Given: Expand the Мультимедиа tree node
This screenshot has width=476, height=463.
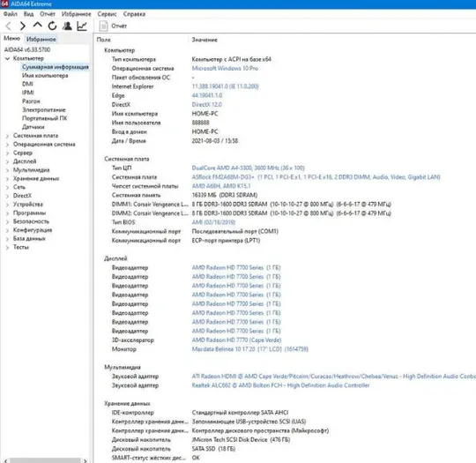Looking at the screenshot, I should tap(7, 170).
